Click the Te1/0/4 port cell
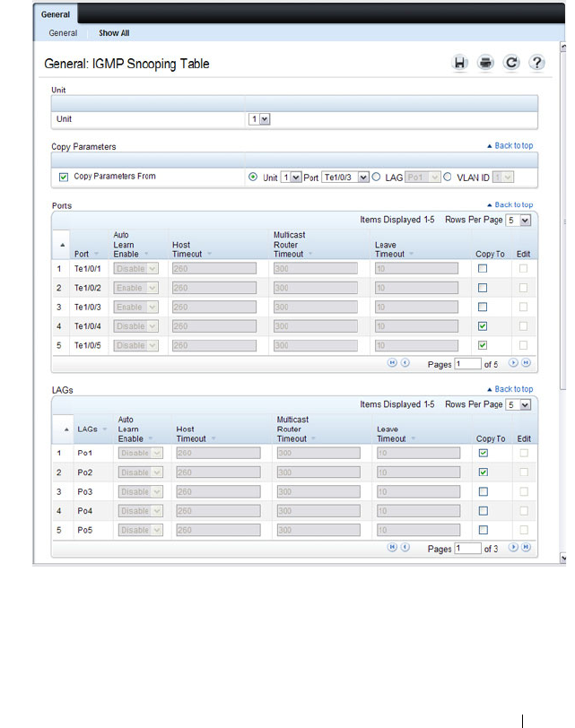 coord(88,326)
